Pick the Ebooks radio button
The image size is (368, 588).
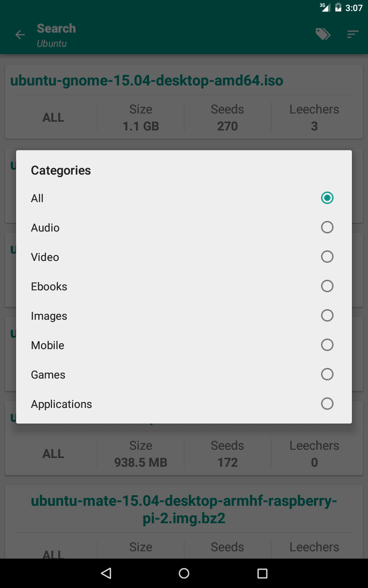pyautogui.click(x=327, y=286)
